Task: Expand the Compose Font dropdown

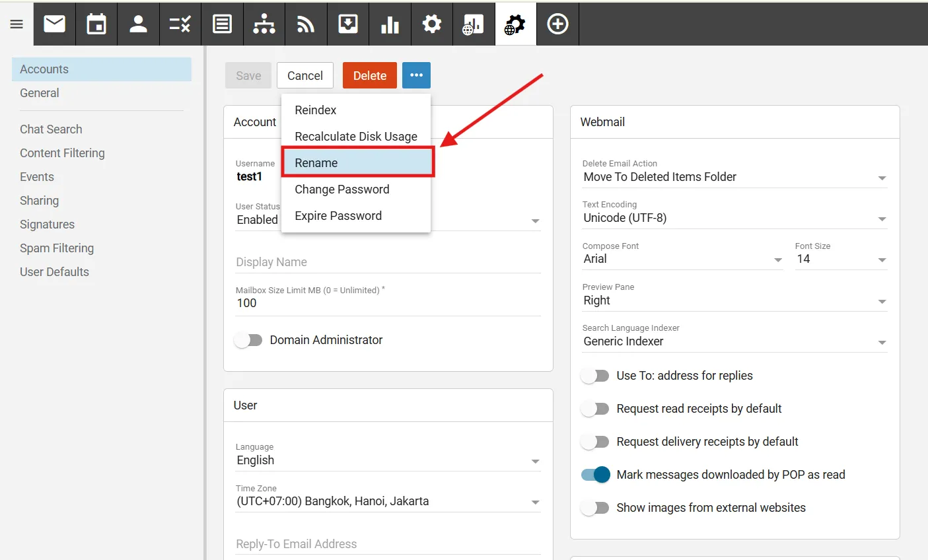Action: tap(682, 259)
